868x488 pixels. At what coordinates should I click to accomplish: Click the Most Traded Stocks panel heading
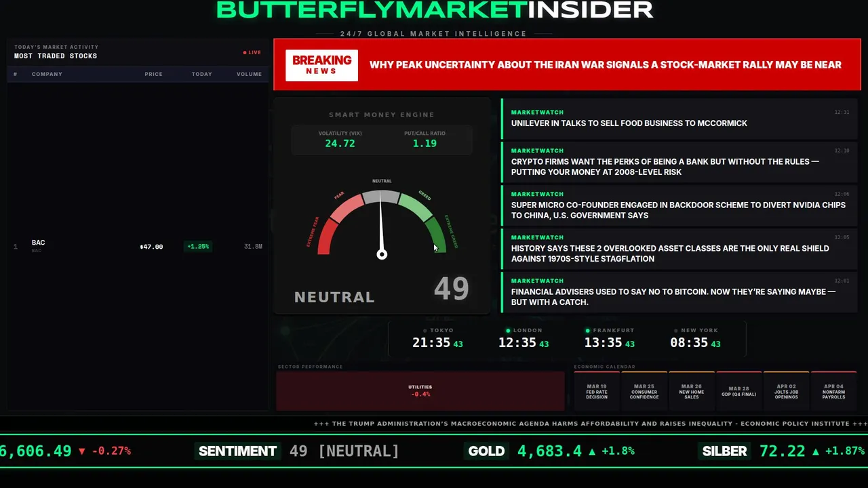point(56,56)
